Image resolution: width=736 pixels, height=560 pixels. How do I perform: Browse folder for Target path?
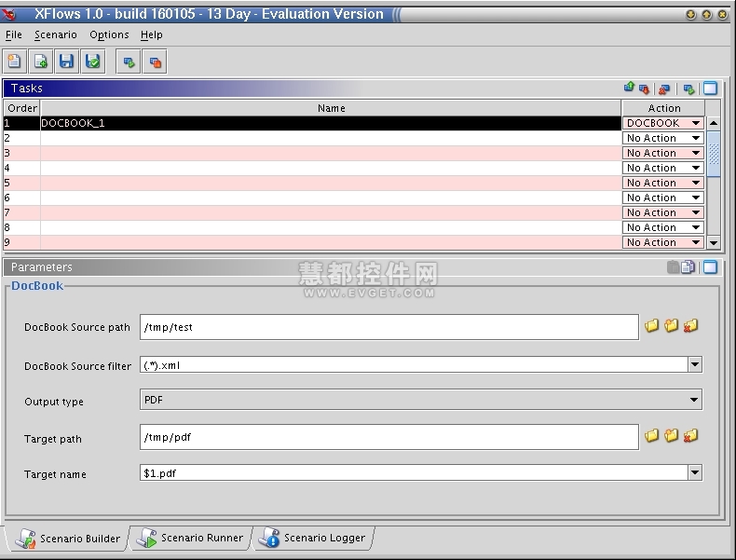tap(651, 436)
